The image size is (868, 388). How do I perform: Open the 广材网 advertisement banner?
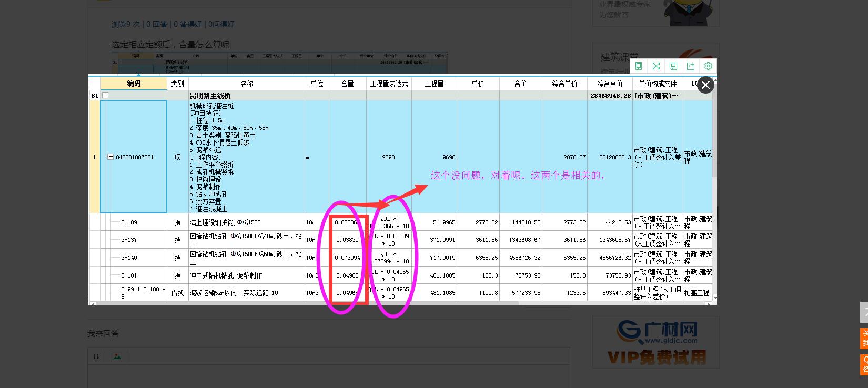(x=656, y=342)
